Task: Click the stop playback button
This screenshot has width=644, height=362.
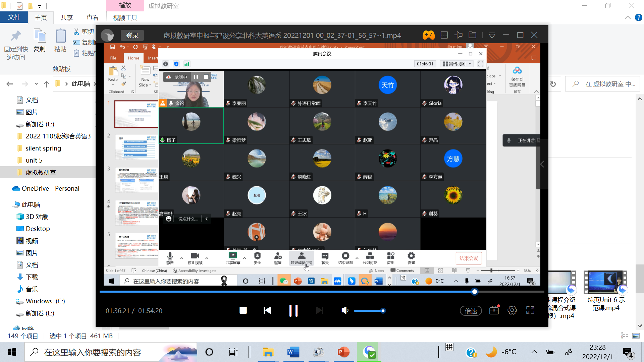Action: [x=243, y=311]
